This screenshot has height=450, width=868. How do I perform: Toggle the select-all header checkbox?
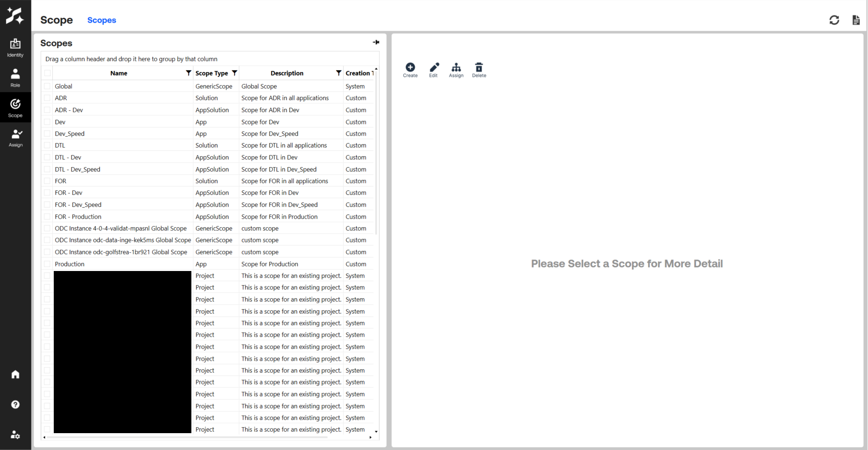point(47,73)
